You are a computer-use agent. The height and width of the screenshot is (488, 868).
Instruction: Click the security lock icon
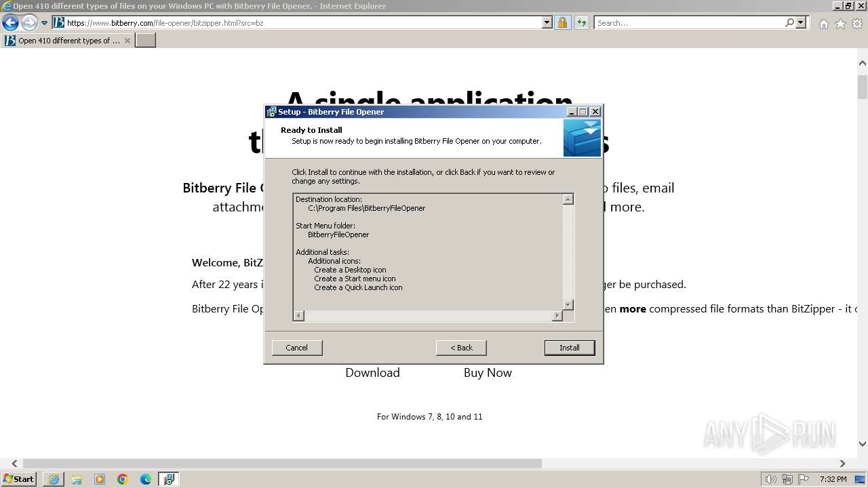(562, 23)
